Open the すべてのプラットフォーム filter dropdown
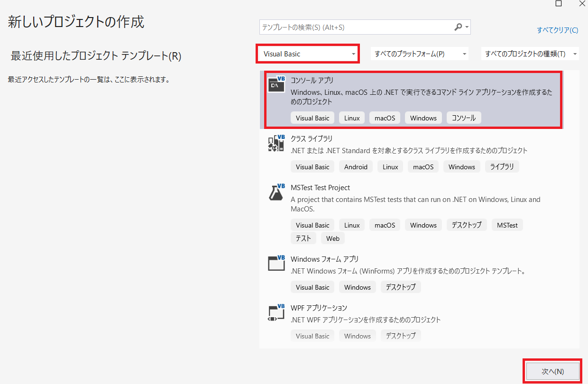 tap(420, 54)
